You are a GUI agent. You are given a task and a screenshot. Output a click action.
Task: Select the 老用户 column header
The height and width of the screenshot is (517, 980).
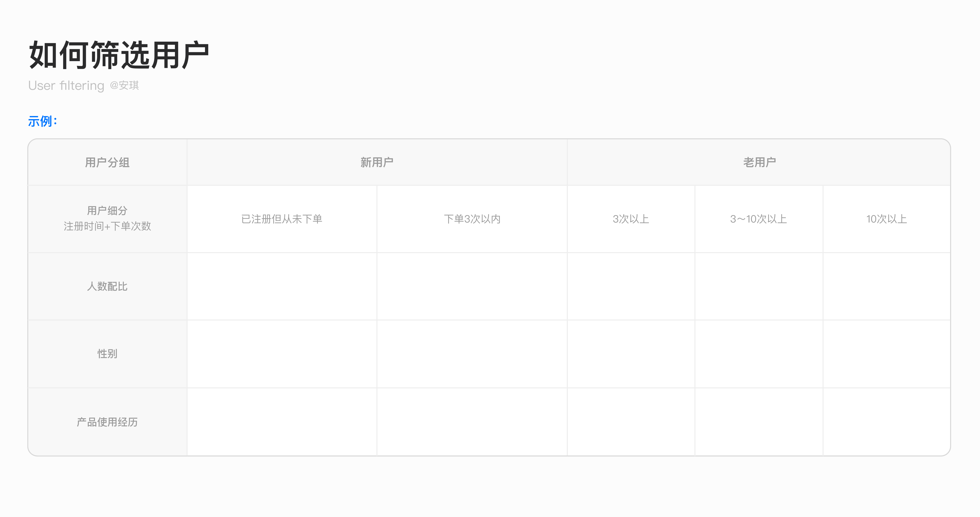(x=759, y=162)
